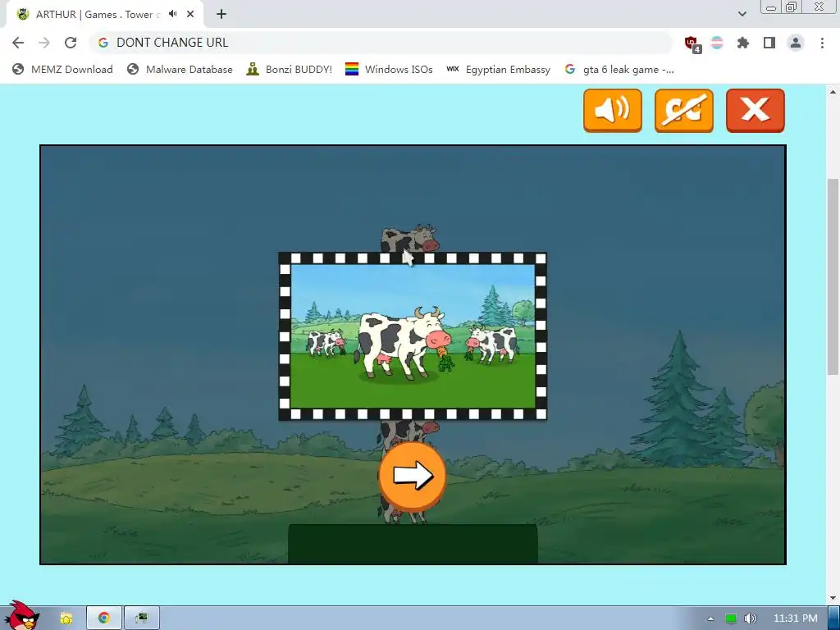Open the yellow taskbar icon beside the start button
Screen dimensions: 840x630
tap(66, 619)
